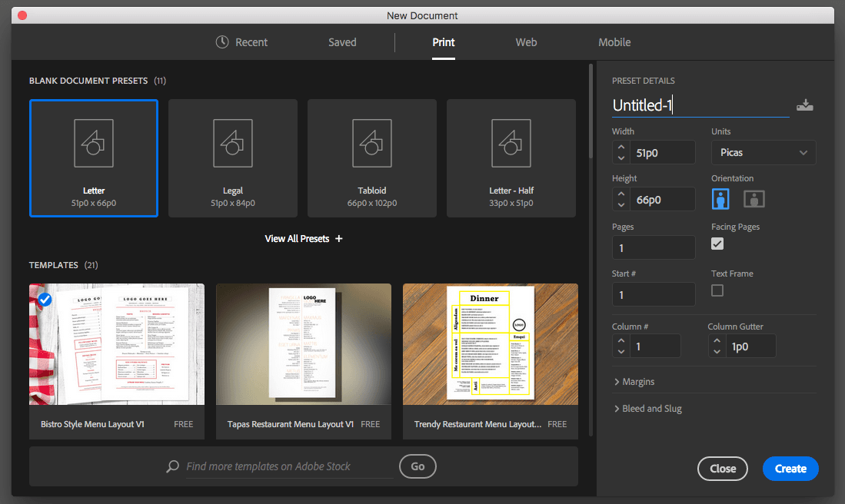Toggle the Bistro Style Menu template checkmark
Screen dimensions: 845x504
(x=45, y=300)
